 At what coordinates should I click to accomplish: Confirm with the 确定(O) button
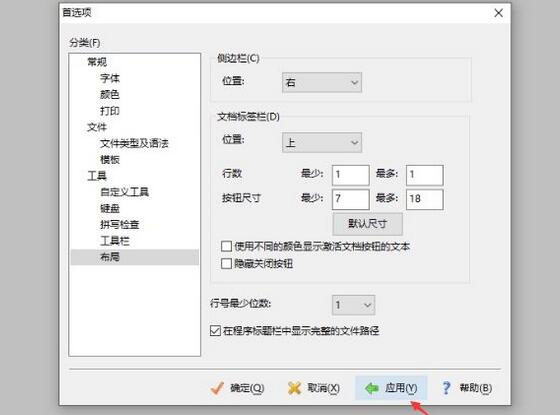tap(238, 388)
